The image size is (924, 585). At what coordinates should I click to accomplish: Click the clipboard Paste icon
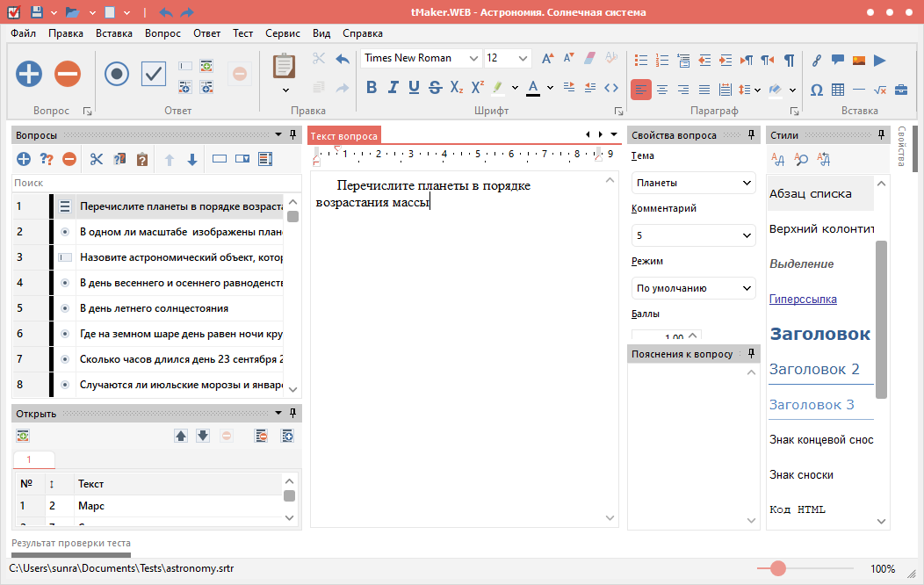pos(284,66)
